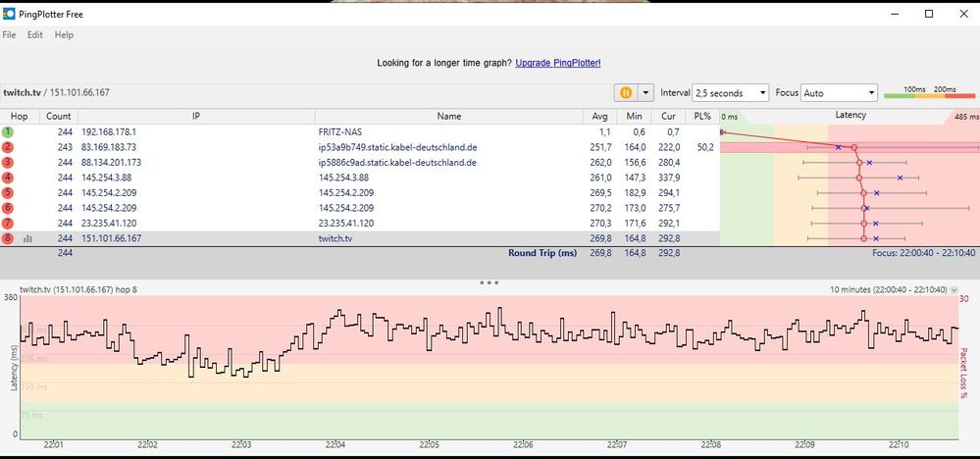The image size is (980, 459).
Task: Click IP cell 23.235.41.120
Action: tap(109, 223)
